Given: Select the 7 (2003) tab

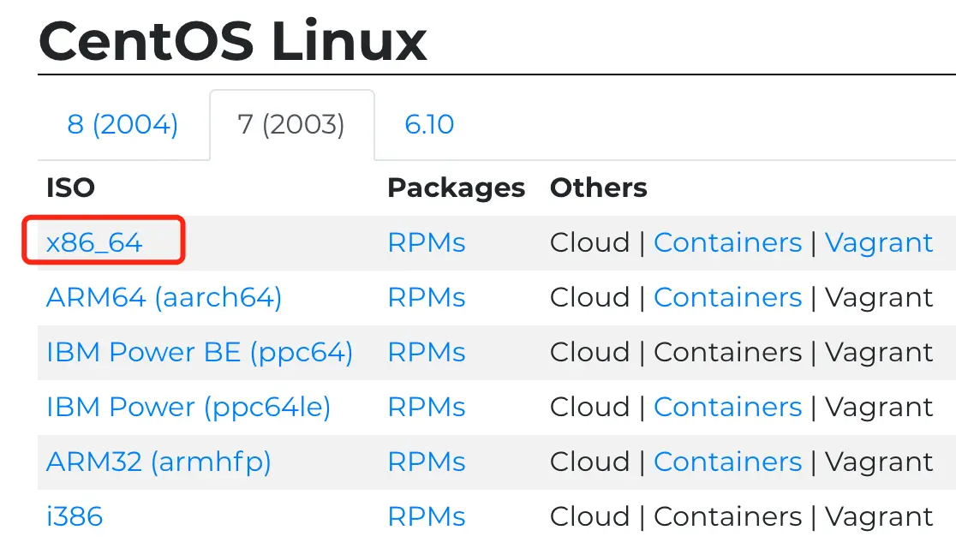Looking at the screenshot, I should [291, 125].
